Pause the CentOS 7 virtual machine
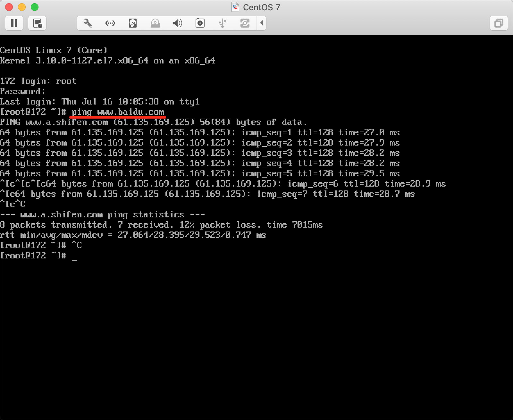Image resolution: width=513 pixels, height=420 pixels. pyautogui.click(x=14, y=23)
